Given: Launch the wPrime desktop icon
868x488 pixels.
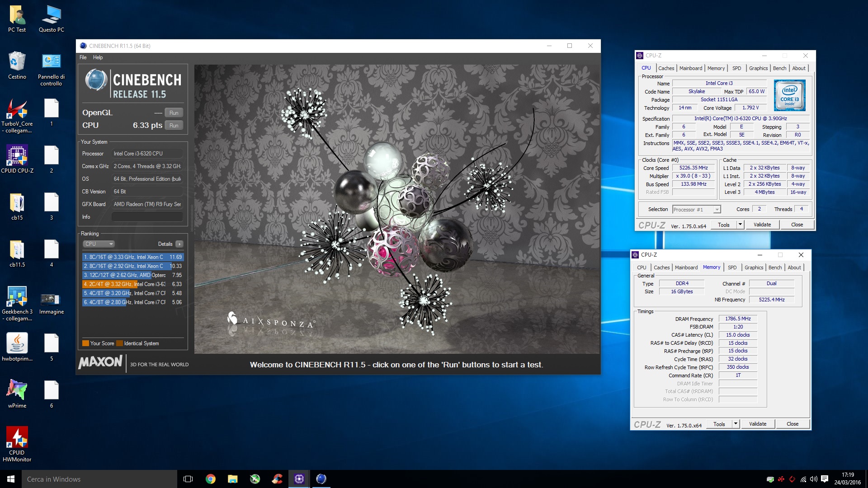Looking at the screenshot, I should [x=17, y=394].
